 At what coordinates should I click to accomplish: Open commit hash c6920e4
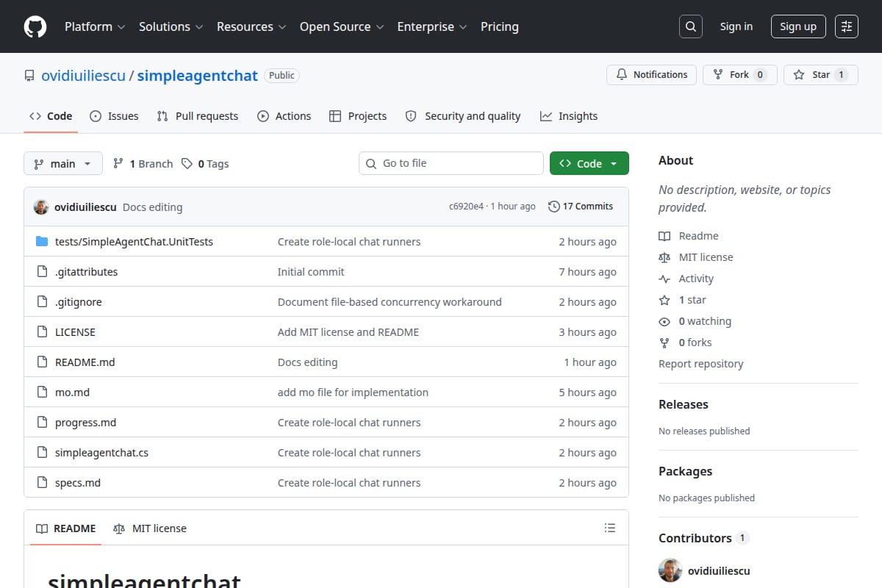coord(466,207)
